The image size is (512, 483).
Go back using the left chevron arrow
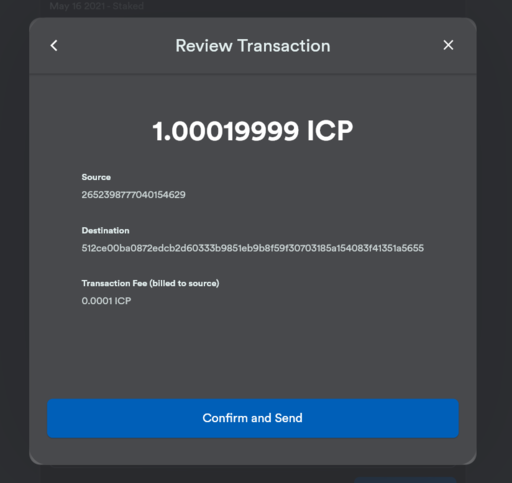[54, 46]
